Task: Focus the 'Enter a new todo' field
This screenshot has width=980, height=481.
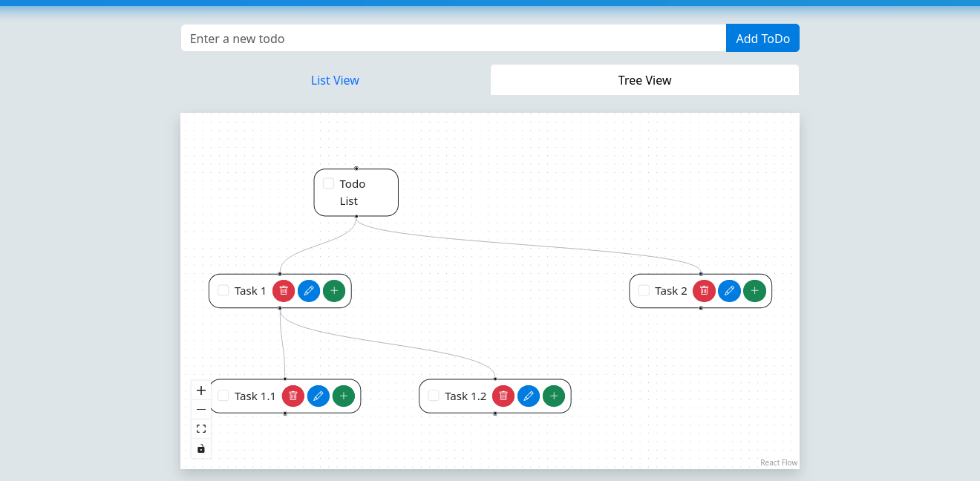Action: point(453,39)
